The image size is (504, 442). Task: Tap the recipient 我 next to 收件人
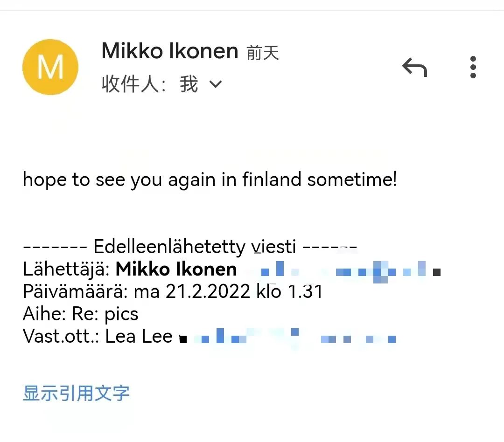(189, 84)
